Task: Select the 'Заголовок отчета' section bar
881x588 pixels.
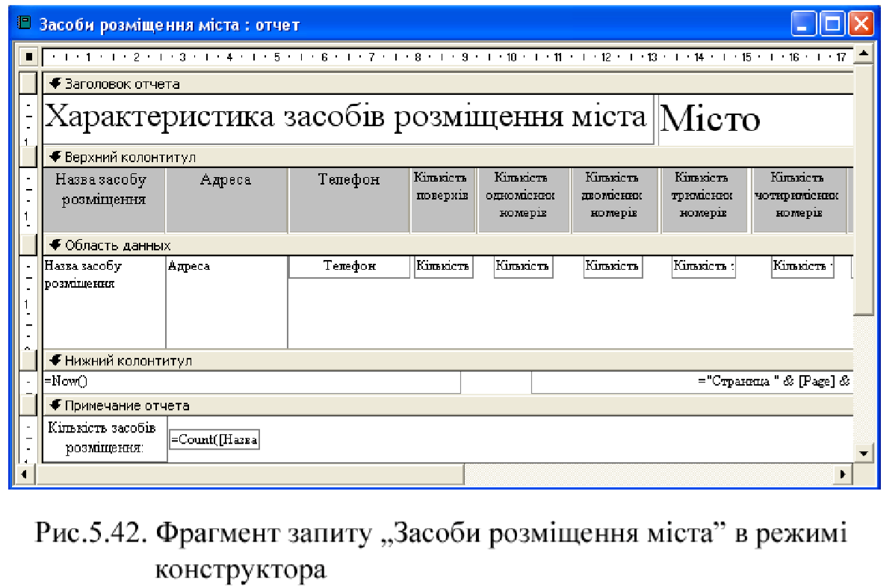Action: click(x=448, y=84)
